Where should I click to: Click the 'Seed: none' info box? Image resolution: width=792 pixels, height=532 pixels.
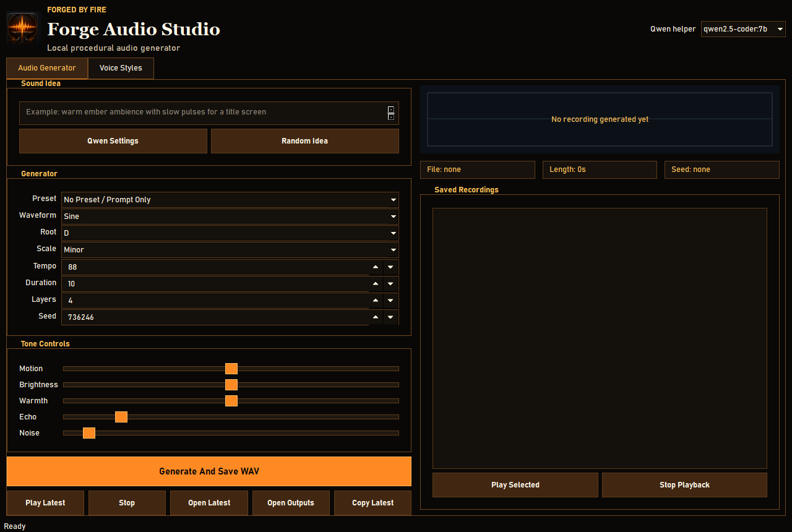(722, 169)
